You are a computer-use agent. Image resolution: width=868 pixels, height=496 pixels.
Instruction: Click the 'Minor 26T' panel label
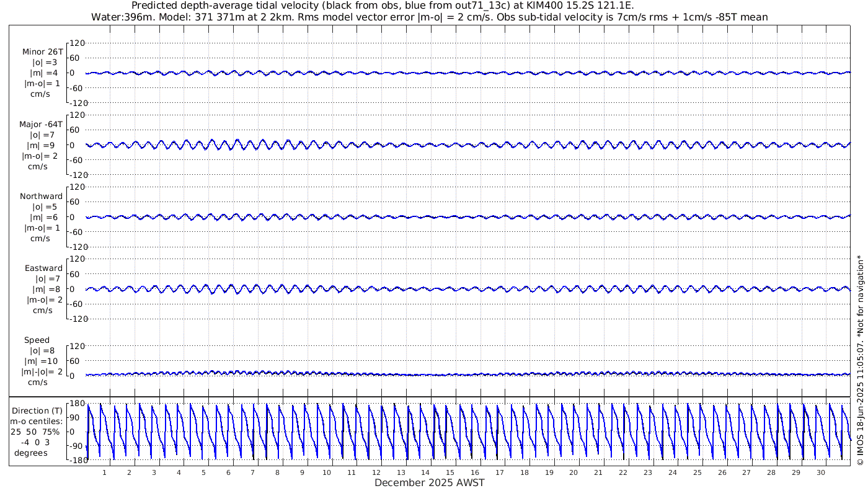43,52
